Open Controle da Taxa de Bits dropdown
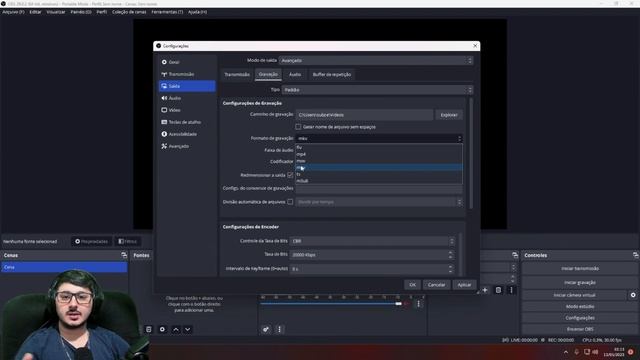The height and width of the screenshot is (360, 640). tap(372, 241)
